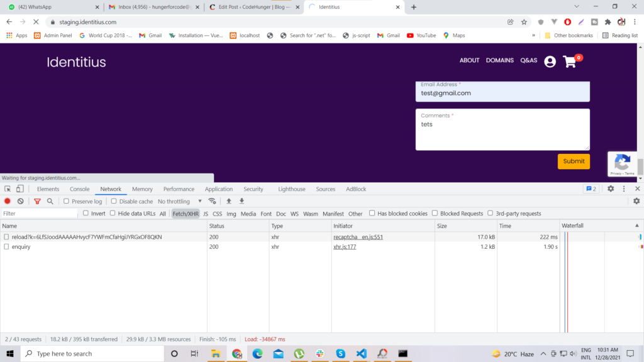The height and width of the screenshot is (362, 644).
Task: Stop loading the page
Action: tap(36, 22)
